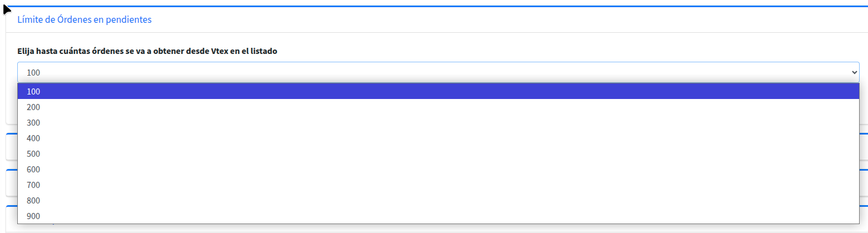Click the 'Elija hasta cuántas órdenes' label

[x=147, y=51]
